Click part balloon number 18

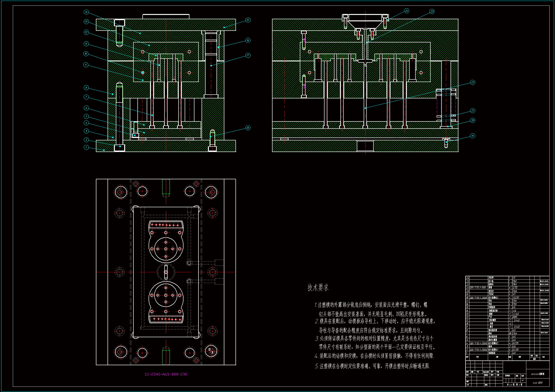click(248, 128)
